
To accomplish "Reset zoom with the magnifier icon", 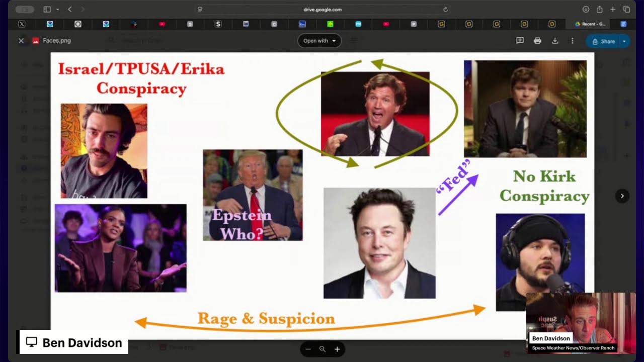I will (x=323, y=349).
